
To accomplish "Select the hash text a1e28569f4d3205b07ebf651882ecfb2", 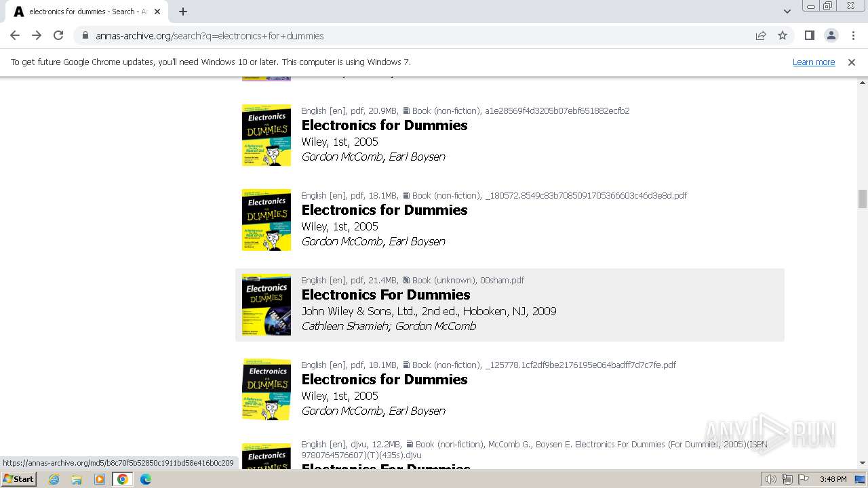I will click(557, 110).
